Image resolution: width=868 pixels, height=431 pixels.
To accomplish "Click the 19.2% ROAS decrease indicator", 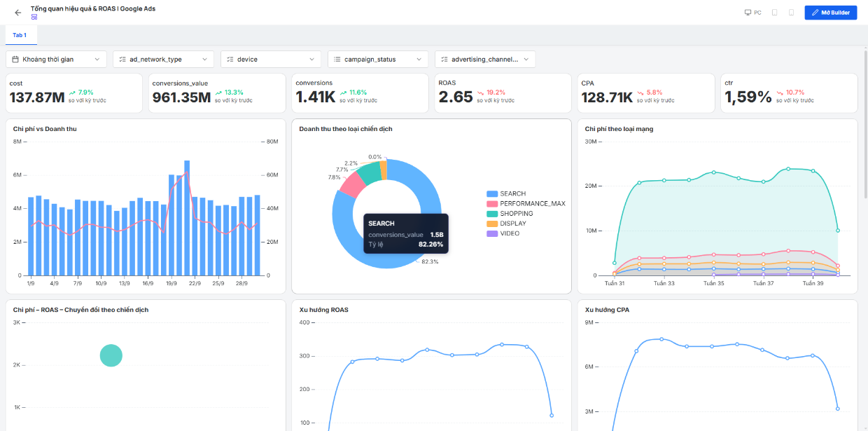I will point(490,93).
